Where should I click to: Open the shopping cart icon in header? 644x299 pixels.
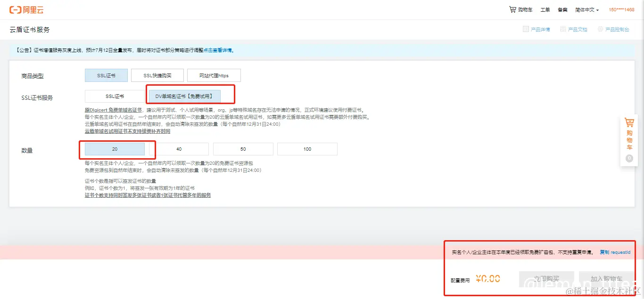click(512, 9)
